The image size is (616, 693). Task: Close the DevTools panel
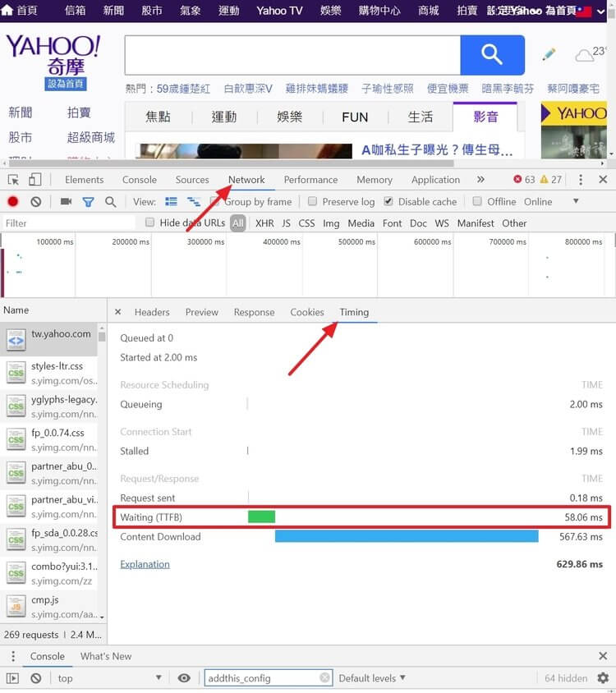(603, 180)
